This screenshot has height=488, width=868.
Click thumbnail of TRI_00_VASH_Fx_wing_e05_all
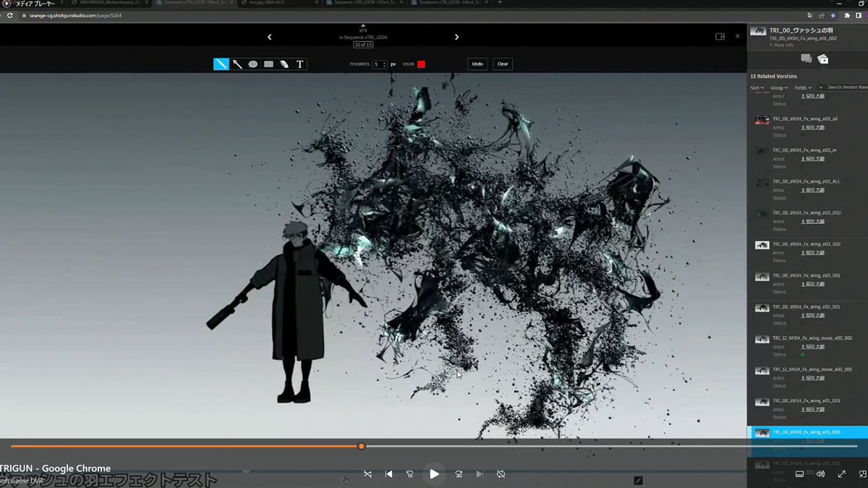tap(762, 120)
